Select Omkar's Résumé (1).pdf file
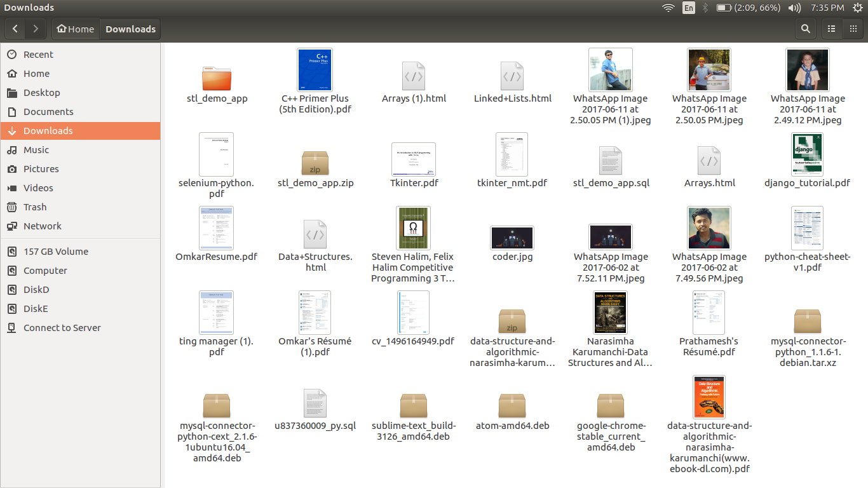Image resolution: width=868 pixels, height=488 pixels. coord(315,313)
